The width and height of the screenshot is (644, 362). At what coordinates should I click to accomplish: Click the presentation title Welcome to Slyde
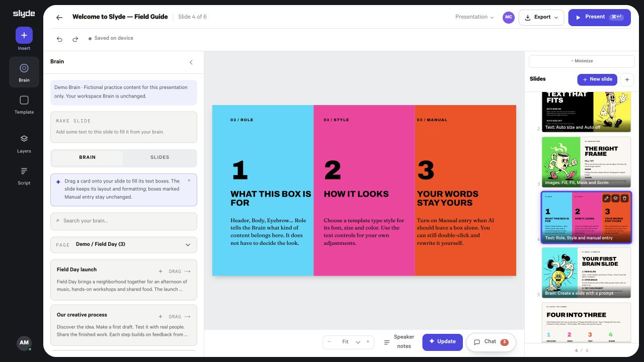pyautogui.click(x=120, y=17)
